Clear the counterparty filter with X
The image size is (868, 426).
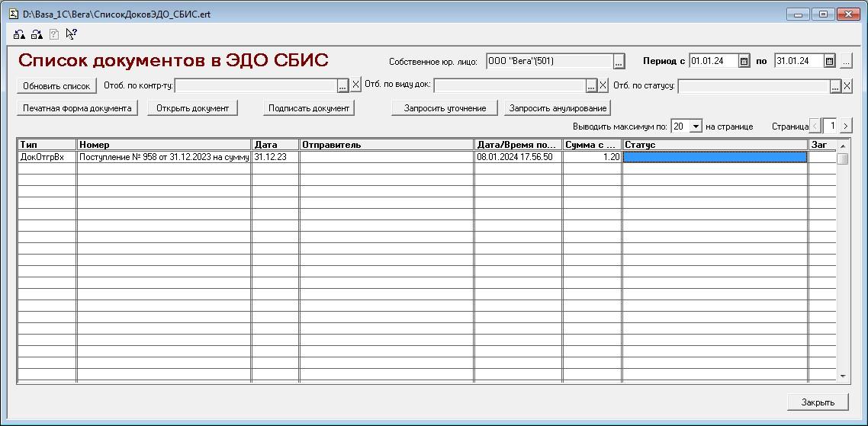pos(355,86)
